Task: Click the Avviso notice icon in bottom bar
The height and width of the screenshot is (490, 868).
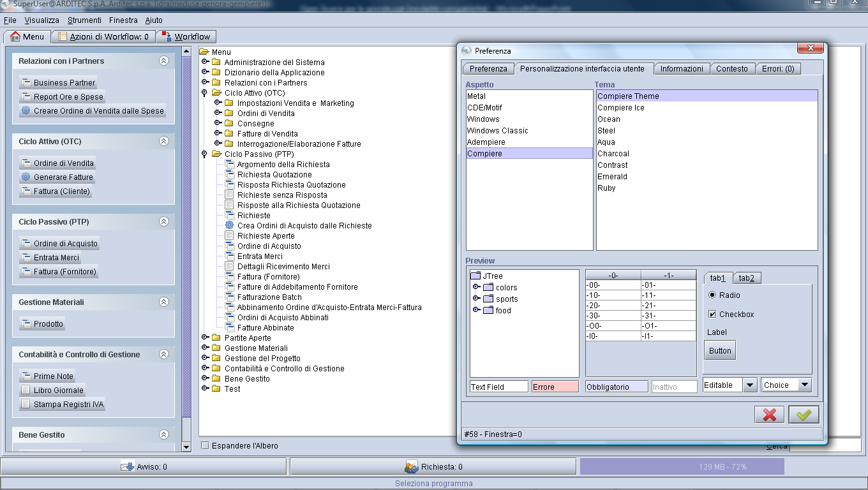Action: pyautogui.click(x=127, y=466)
